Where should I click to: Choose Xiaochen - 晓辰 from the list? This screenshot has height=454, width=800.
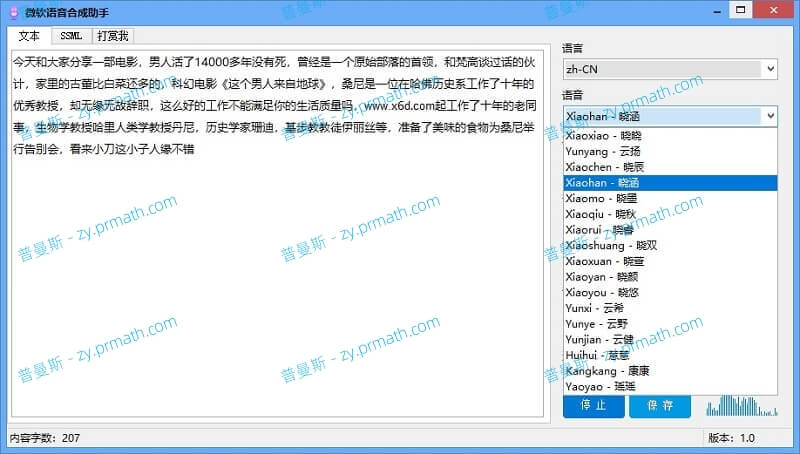click(670, 167)
